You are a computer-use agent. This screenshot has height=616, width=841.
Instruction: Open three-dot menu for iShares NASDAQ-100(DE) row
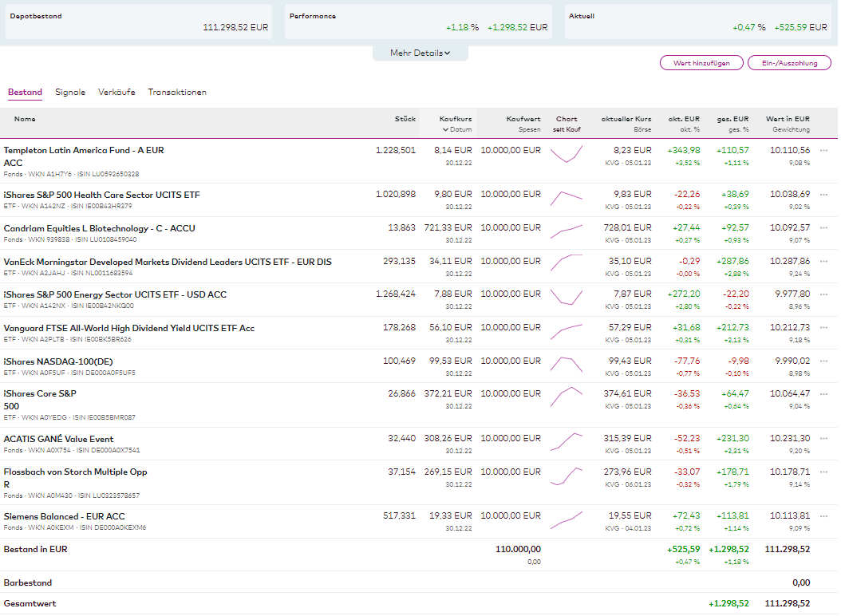824,361
